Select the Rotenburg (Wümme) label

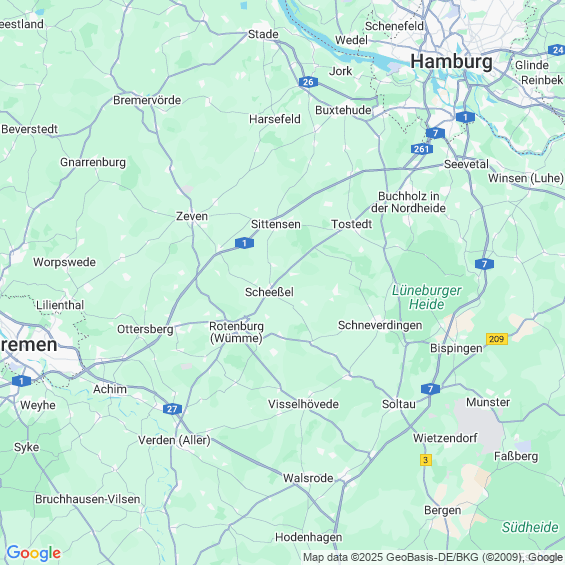click(x=236, y=332)
